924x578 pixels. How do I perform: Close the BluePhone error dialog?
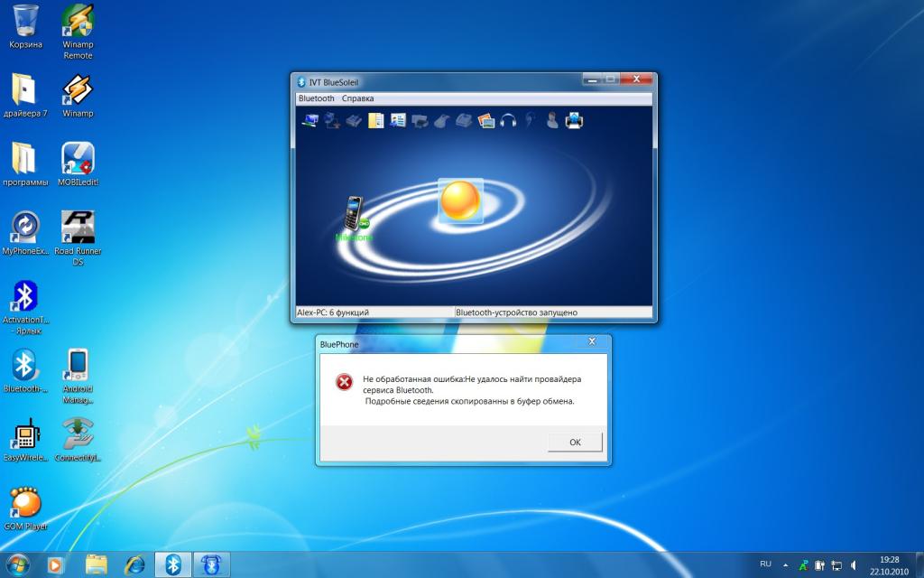coord(592,341)
